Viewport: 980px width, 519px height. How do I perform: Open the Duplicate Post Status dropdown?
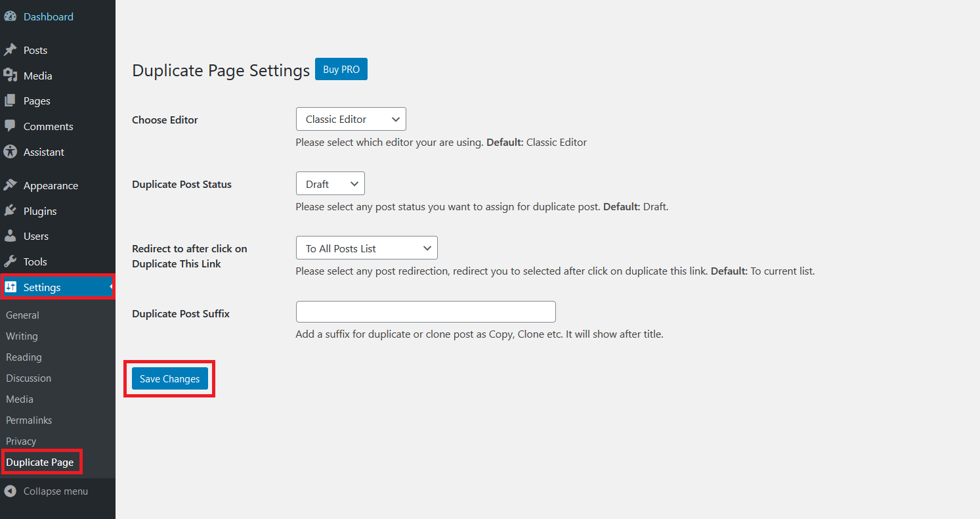click(x=330, y=184)
